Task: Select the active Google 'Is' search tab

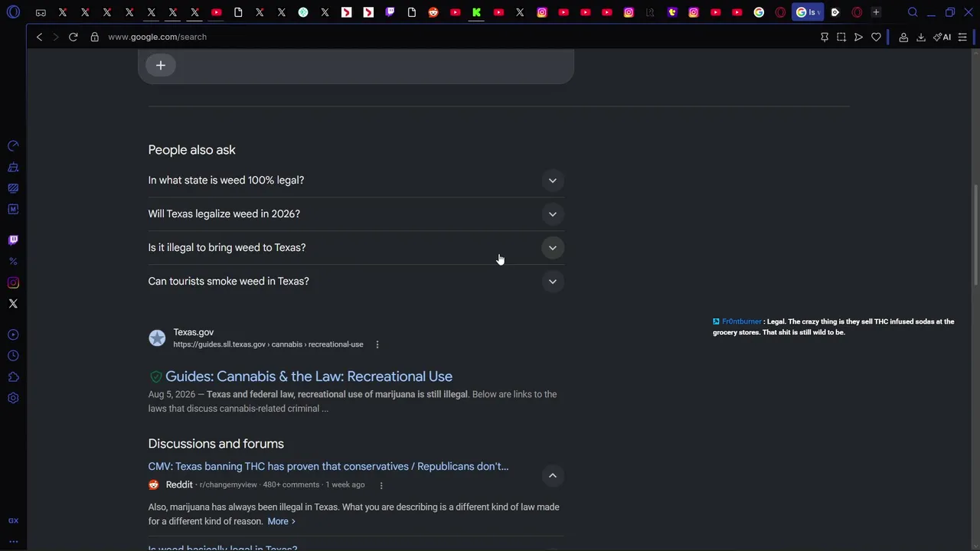Action: pos(808,12)
